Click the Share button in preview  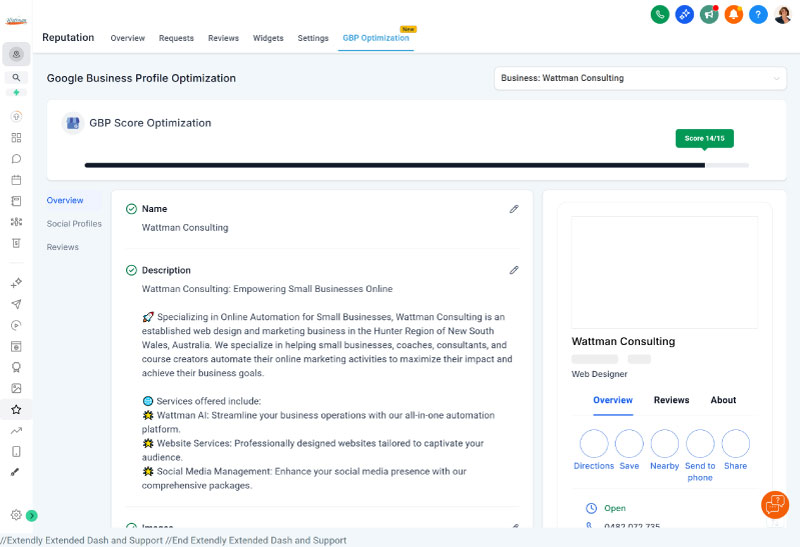coord(735,450)
